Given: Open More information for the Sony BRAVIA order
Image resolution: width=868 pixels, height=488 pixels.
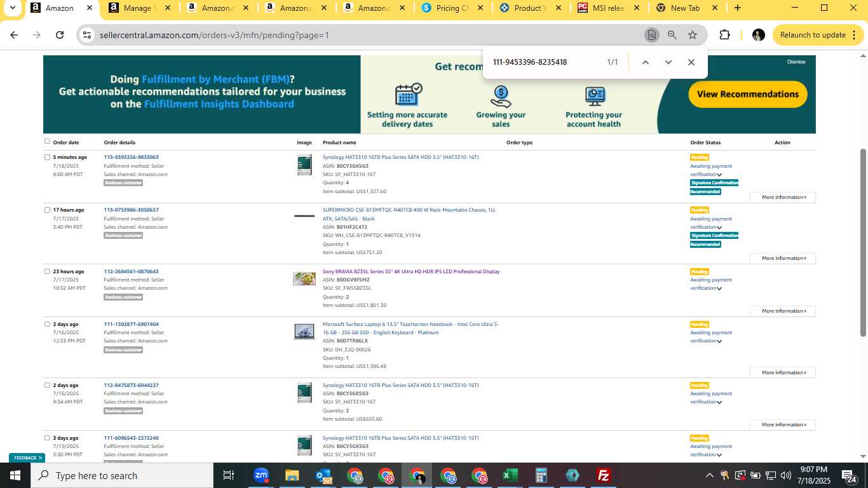Looking at the screenshot, I should 783,311.
